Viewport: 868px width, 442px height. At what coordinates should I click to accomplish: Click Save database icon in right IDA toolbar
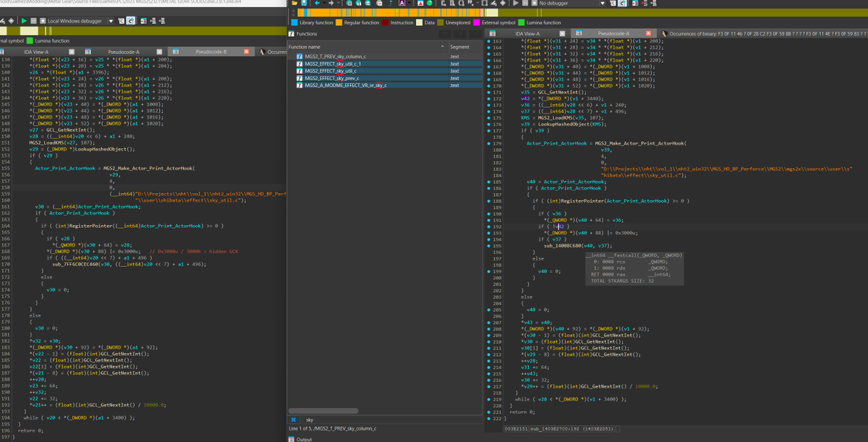304,4
